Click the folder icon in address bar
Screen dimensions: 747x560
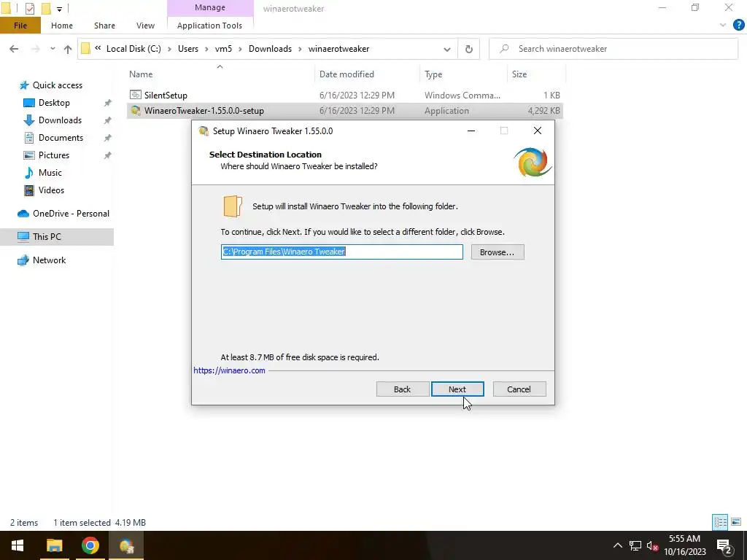[86, 49]
